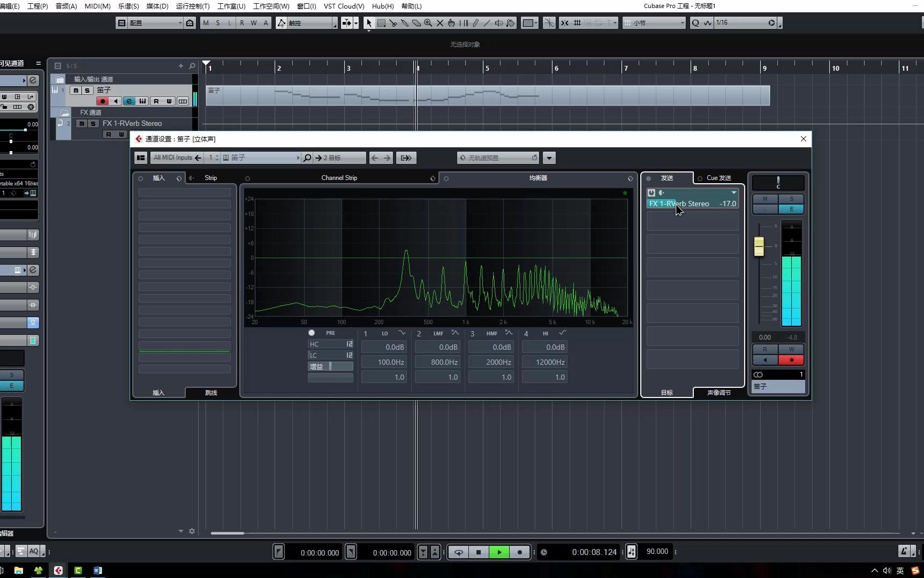Open File Explorer in the taskbar
The width and height of the screenshot is (924, 578).
coord(19,571)
